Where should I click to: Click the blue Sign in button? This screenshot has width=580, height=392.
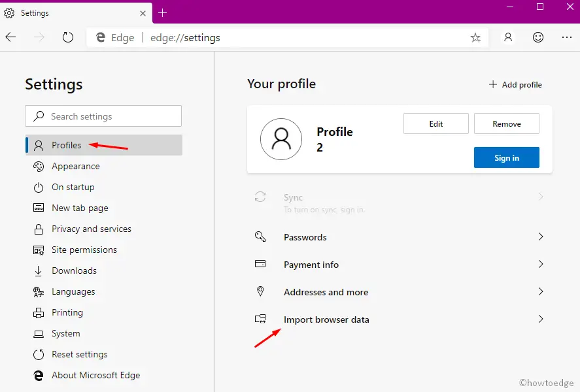click(506, 157)
